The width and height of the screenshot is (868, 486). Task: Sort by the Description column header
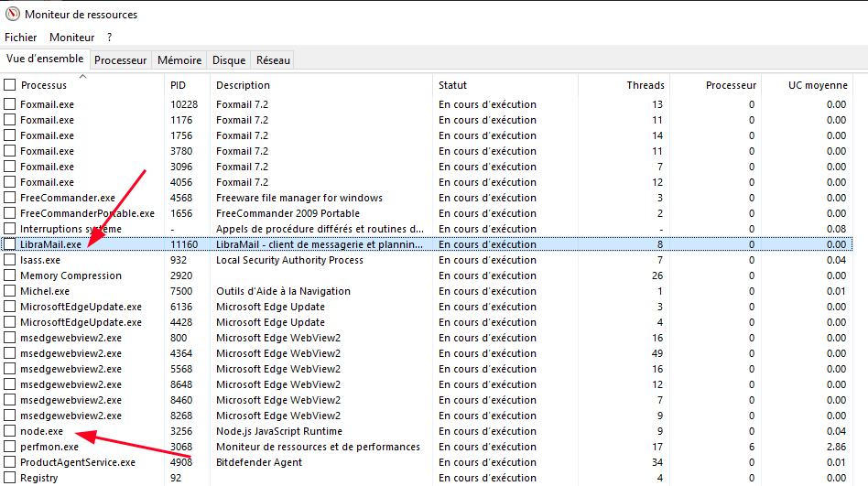(x=243, y=85)
